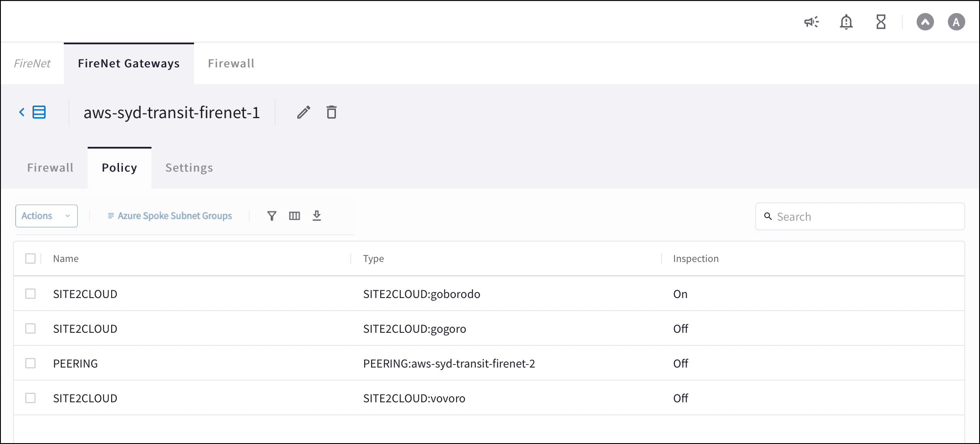Click into the Search field

tap(864, 217)
